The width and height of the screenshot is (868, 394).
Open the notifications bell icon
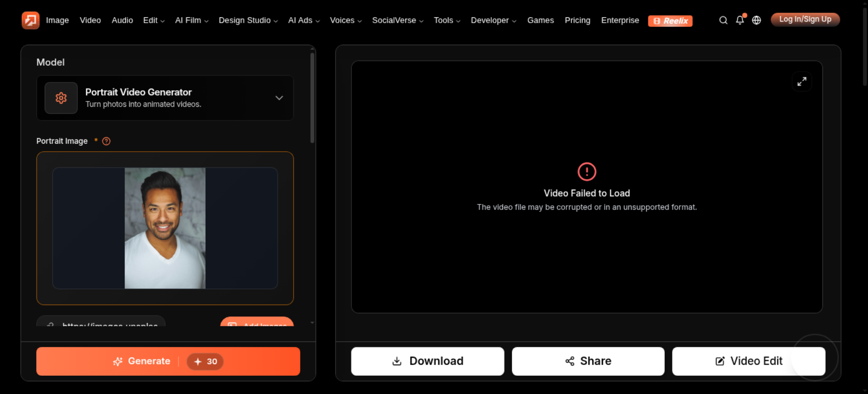[740, 20]
